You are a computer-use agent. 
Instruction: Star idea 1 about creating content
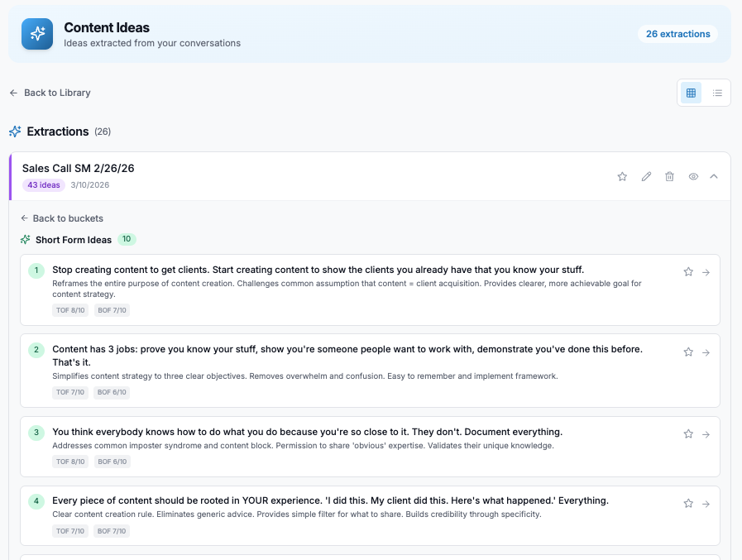click(688, 272)
